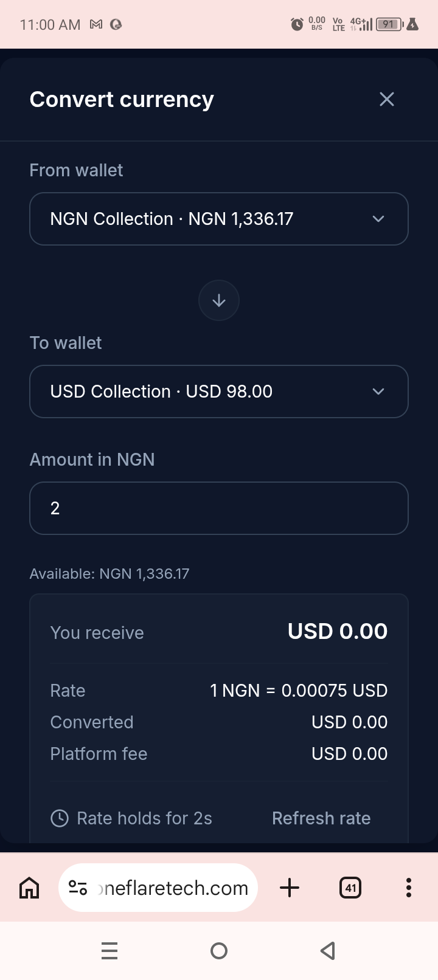Tap the You receive USD 0.00 amount

[x=338, y=632]
